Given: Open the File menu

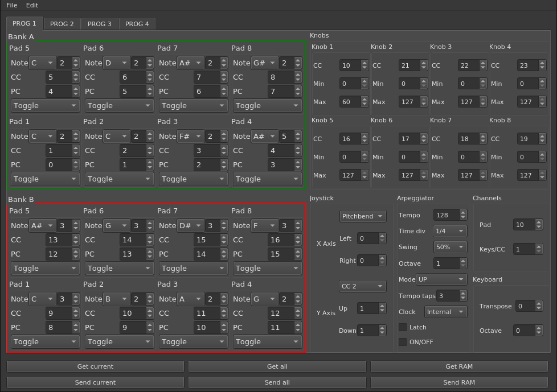Looking at the screenshot, I should point(12,5).
